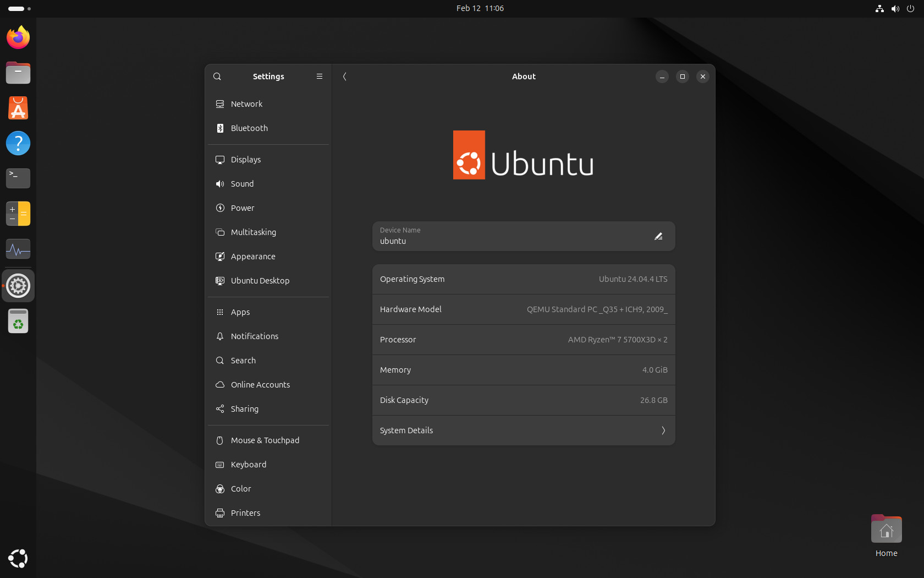The image size is (924, 578).
Task: Select the Operating System row
Action: [523, 279]
